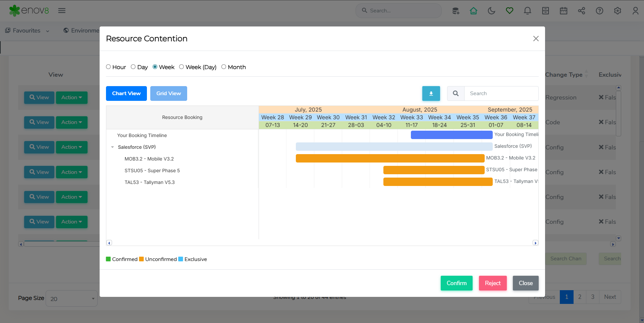Click the Confirm button

456,283
